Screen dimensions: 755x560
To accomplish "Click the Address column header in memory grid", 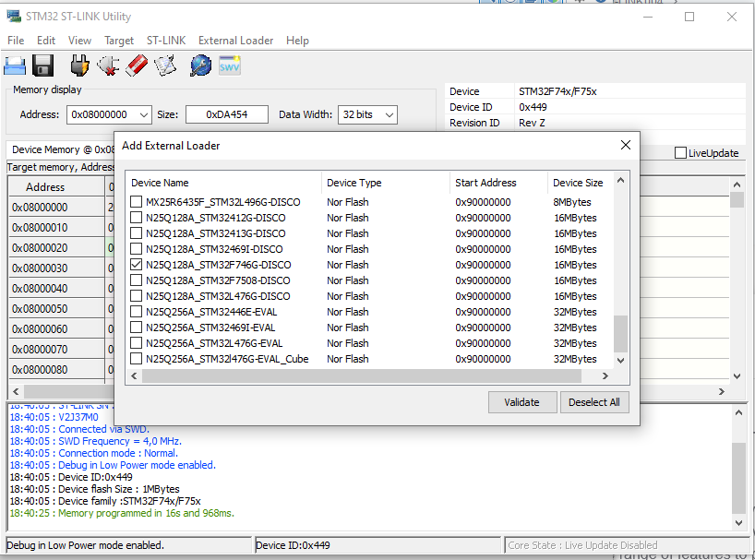I will click(57, 187).
